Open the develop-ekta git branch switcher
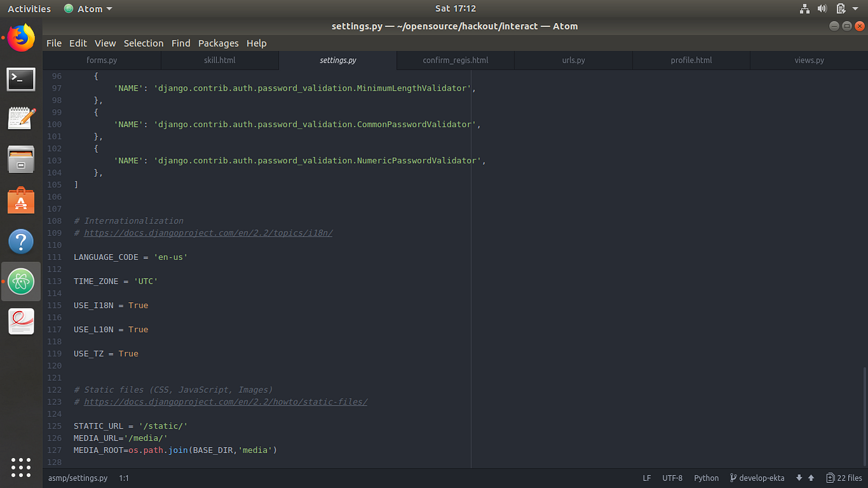868x488 pixels. [757, 478]
